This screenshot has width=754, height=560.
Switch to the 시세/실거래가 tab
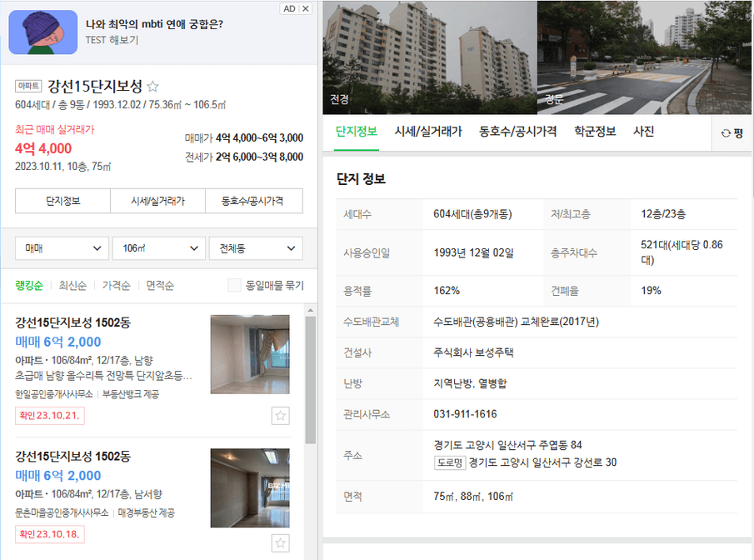[428, 132]
